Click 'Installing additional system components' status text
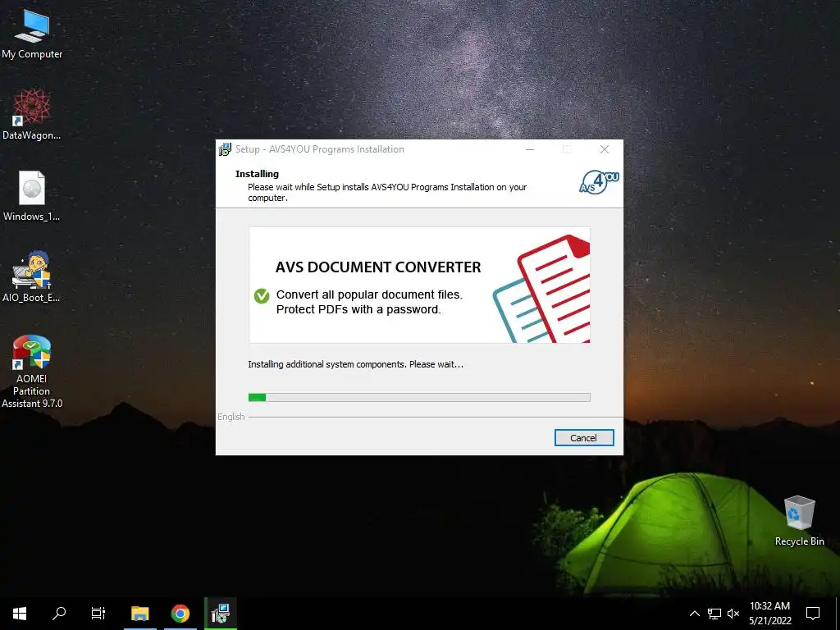840x630 pixels. coord(356,364)
